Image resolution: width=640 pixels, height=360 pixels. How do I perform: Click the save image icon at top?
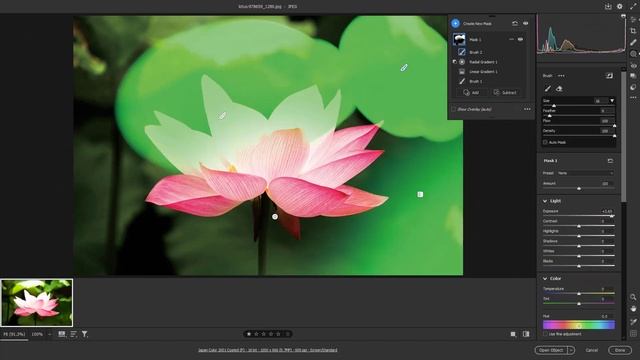pyautogui.click(x=608, y=7)
